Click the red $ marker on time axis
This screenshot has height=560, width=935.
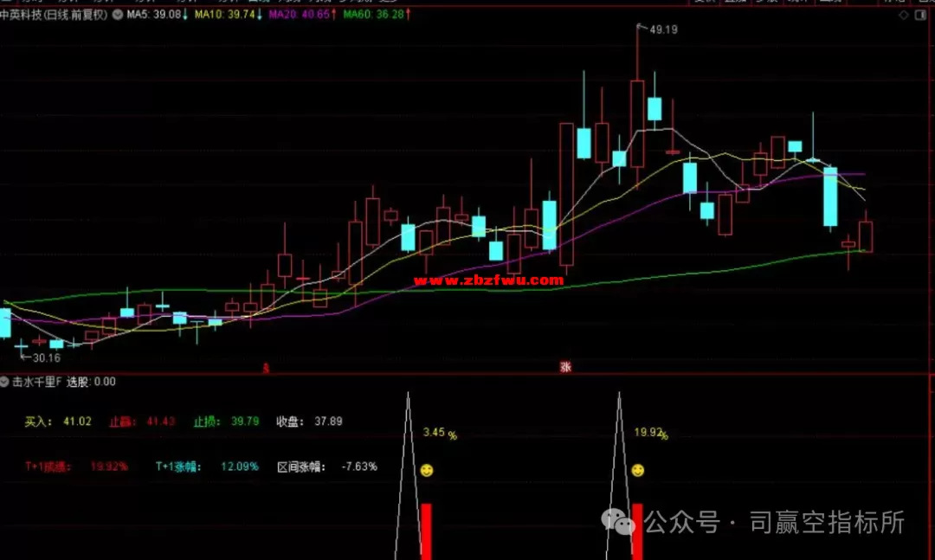pyautogui.click(x=266, y=369)
